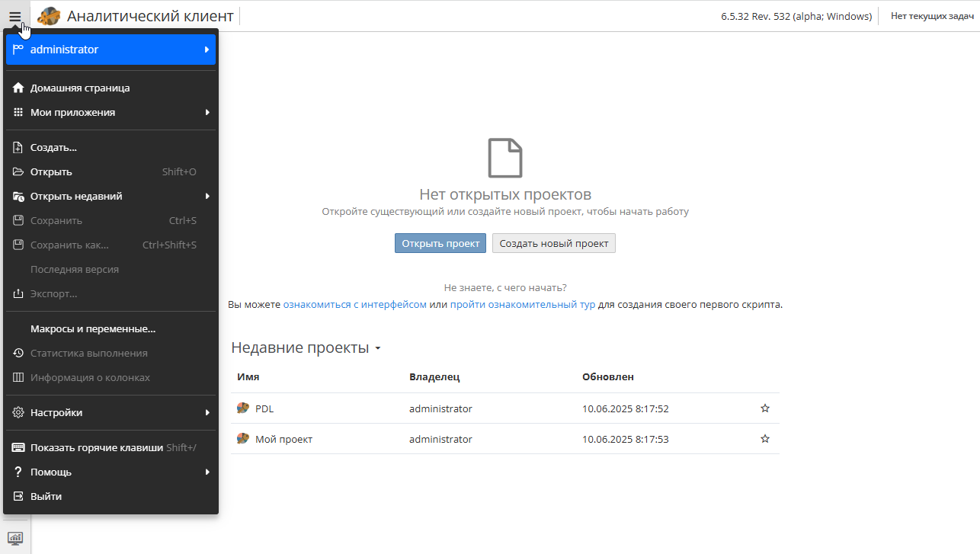The height and width of the screenshot is (554, 980).
Task: Click the Создать новый проект button
Action: pyautogui.click(x=553, y=243)
